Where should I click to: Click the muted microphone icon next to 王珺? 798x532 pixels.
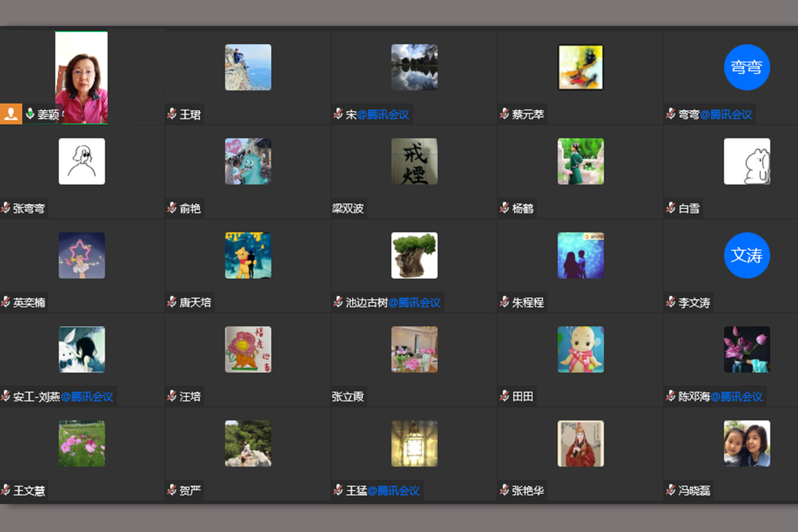(172, 114)
